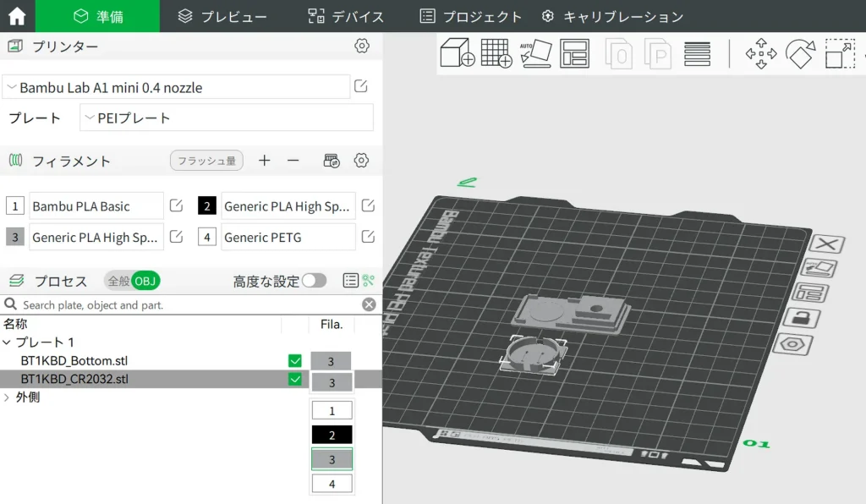Open the PEIプレート plate type dropdown

click(227, 118)
